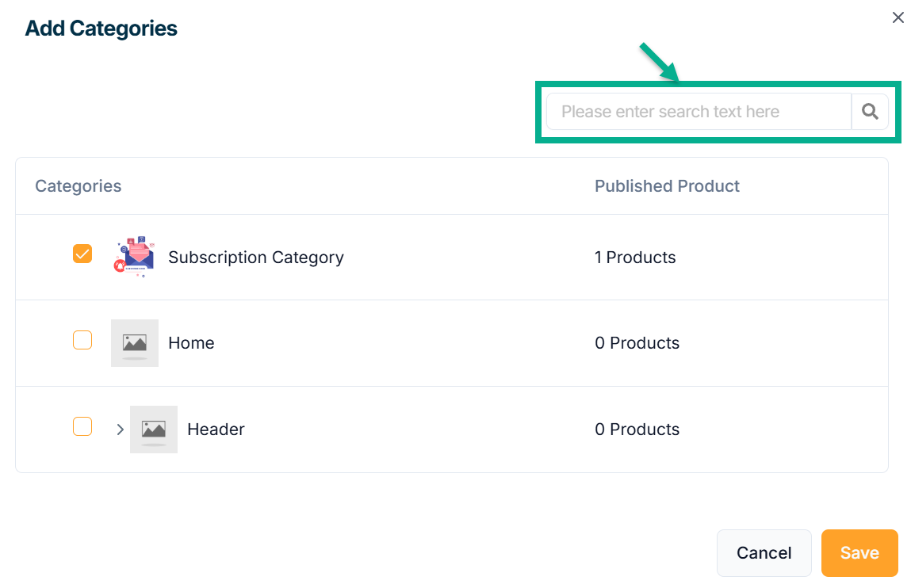This screenshot has width=911, height=588.
Task: Click the 1 Products count text
Action: tap(635, 258)
